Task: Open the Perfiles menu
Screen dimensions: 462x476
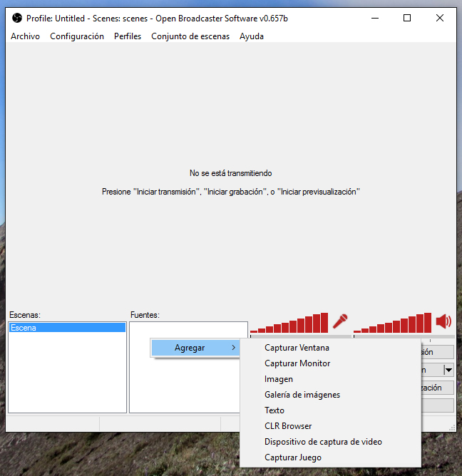Action: [x=128, y=36]
